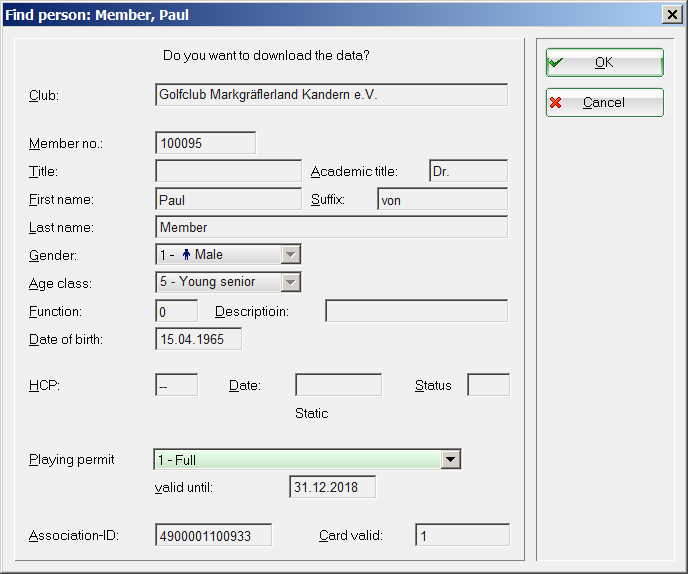The width and height of the screenshot is (688, 574).
Task: Click the Description text field
Action: tap(416, 311)
